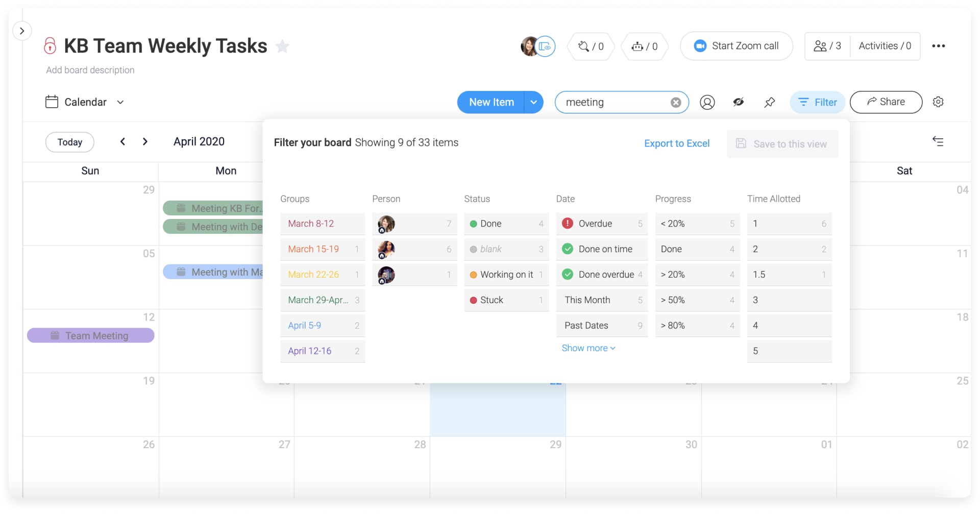Open the integrations counter icon

tap(591, 46)
